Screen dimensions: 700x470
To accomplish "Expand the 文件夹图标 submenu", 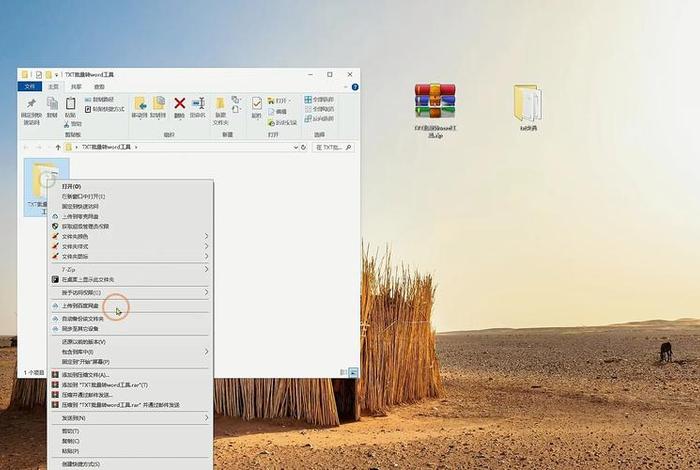I will (x=207, y=256).
